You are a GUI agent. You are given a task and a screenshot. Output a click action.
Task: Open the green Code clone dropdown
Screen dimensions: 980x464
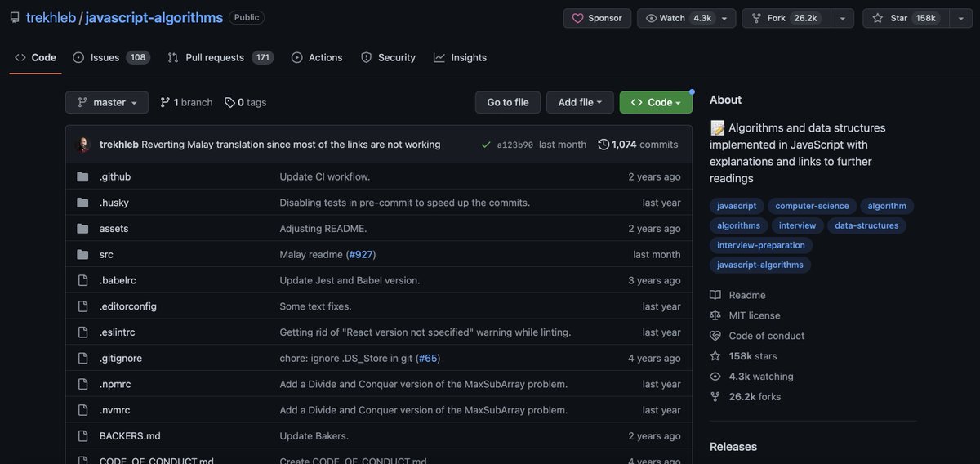(x=656, y=102)
